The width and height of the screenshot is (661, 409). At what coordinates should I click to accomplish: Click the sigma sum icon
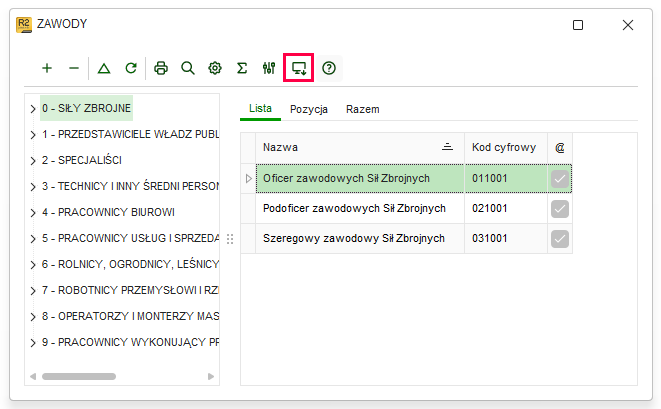(x=242, y=68)
